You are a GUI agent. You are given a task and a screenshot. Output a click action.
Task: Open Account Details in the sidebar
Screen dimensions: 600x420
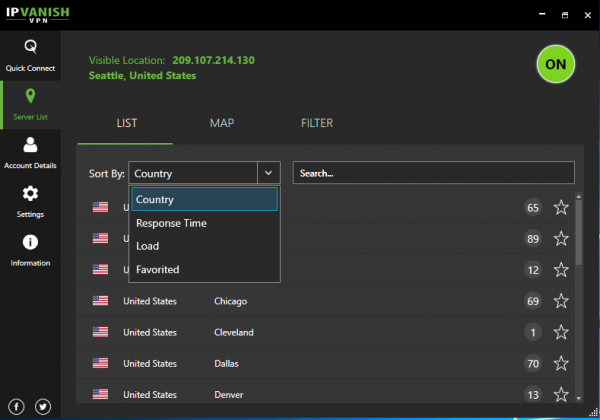[30, 153]
